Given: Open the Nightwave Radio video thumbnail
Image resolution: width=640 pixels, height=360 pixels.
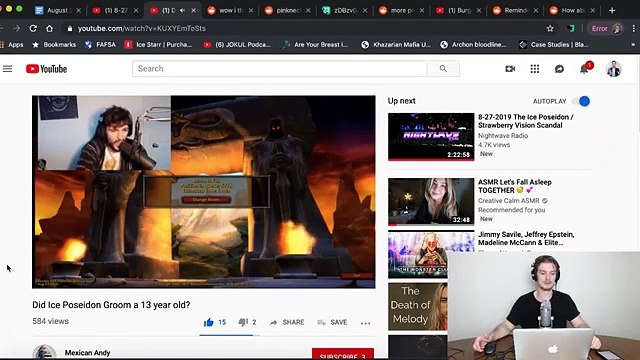Looking at the screenshot, I should (431, 137).
